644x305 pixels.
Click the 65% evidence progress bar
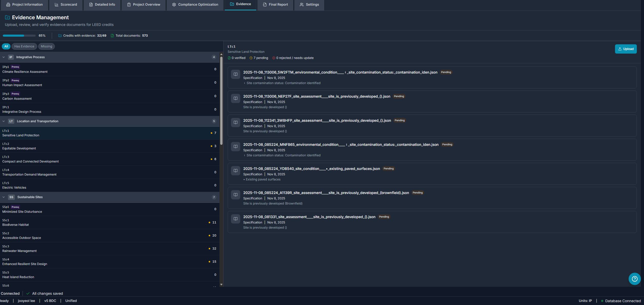click(x=19, y=36)
